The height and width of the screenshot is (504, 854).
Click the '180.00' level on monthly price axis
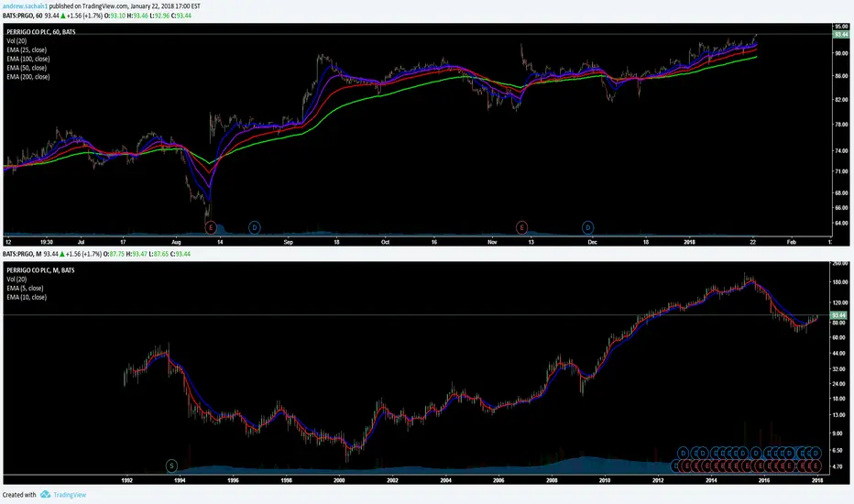(839, 282)
